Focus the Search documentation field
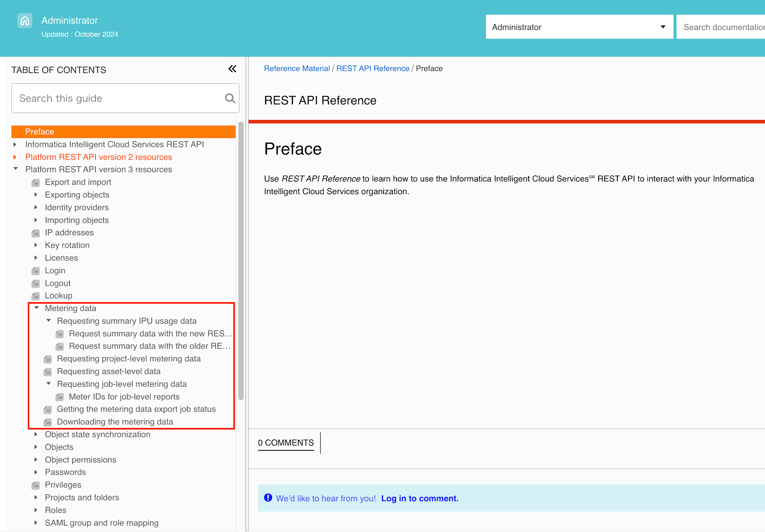This screenshot has height=532, width=765. pyautogui.click(x=721, y=27)
